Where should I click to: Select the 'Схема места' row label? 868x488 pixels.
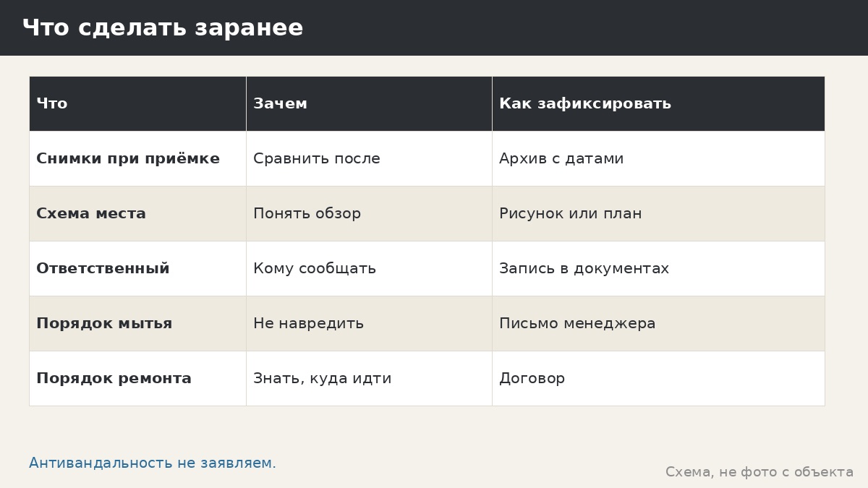[137, 213]
